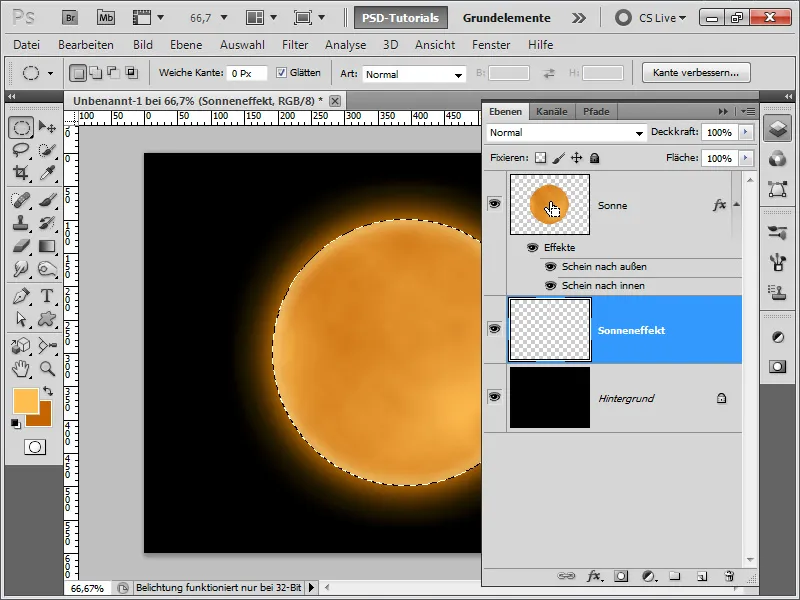Select the Eyedropper tool
The image size is (800, 600).
coord(47,173)
